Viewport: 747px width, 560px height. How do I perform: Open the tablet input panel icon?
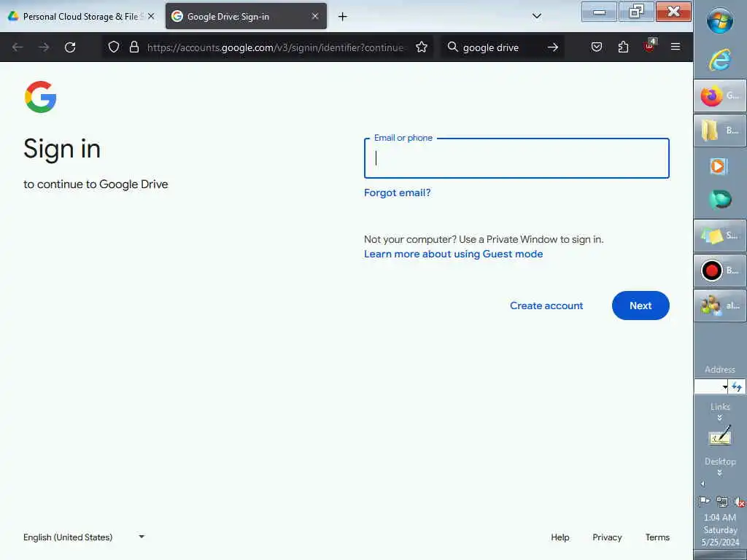(x=720, y=435)
